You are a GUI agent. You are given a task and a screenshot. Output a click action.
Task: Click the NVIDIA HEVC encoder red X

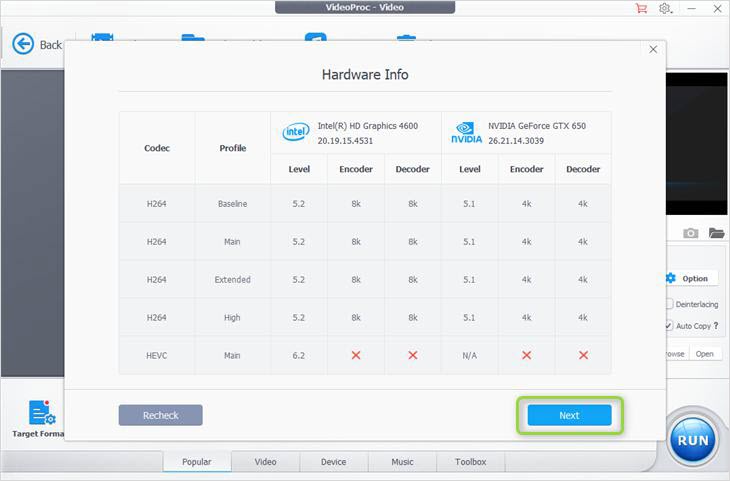pyautogui.click(x=527, y=355)
